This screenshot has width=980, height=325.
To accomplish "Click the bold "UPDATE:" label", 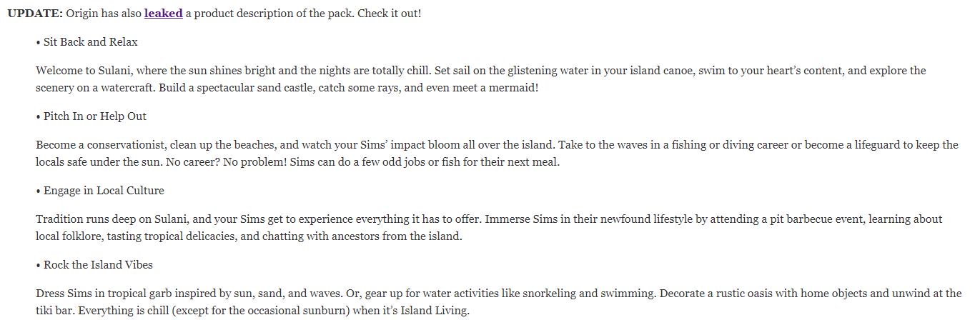I will click(35, 13).
